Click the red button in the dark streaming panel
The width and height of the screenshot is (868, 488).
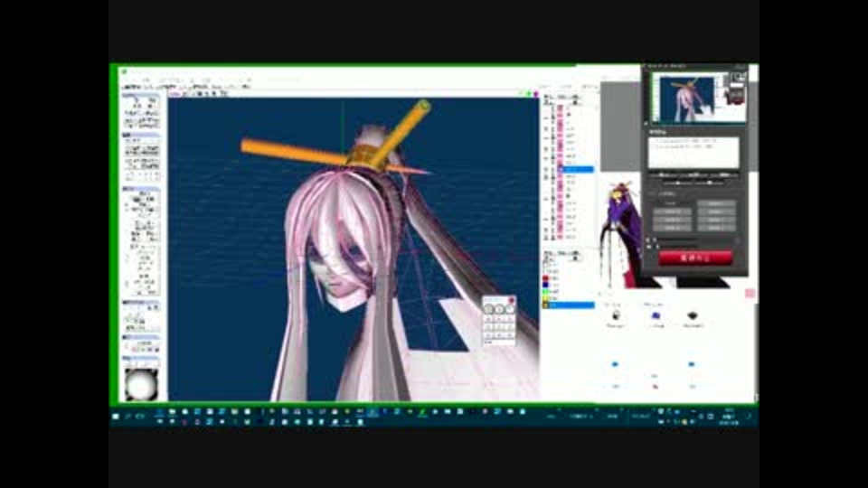point(695,258)
